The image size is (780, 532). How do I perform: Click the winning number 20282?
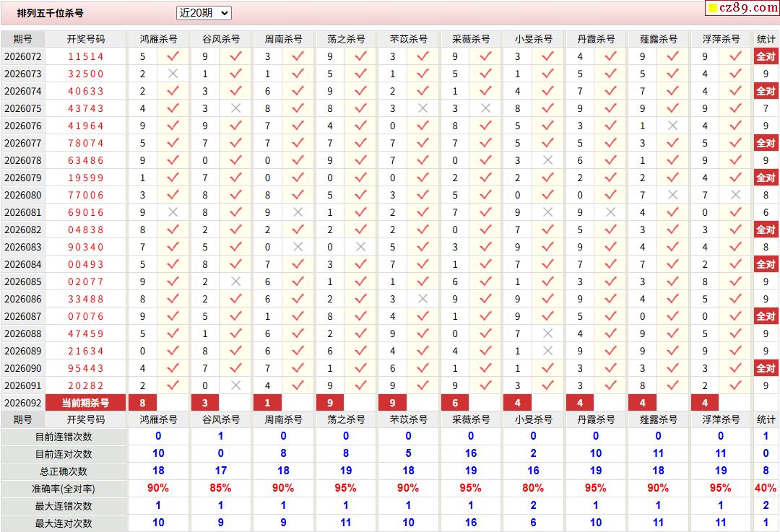point(85,385)
